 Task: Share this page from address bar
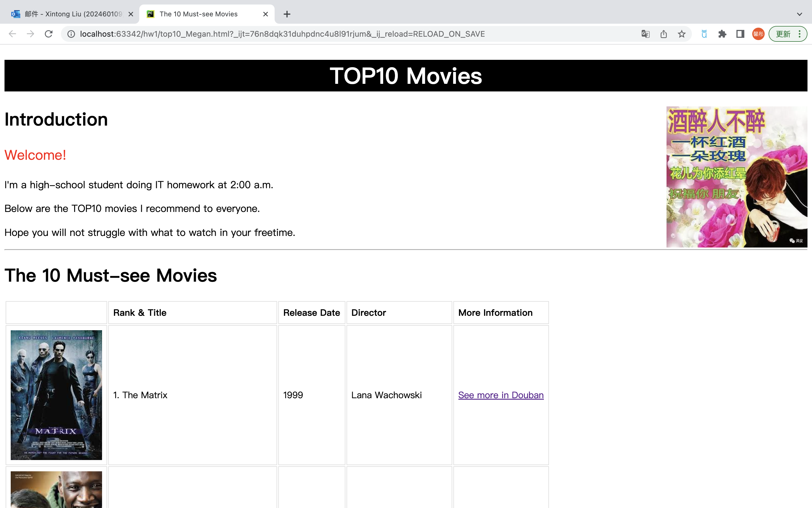[664, 34]
